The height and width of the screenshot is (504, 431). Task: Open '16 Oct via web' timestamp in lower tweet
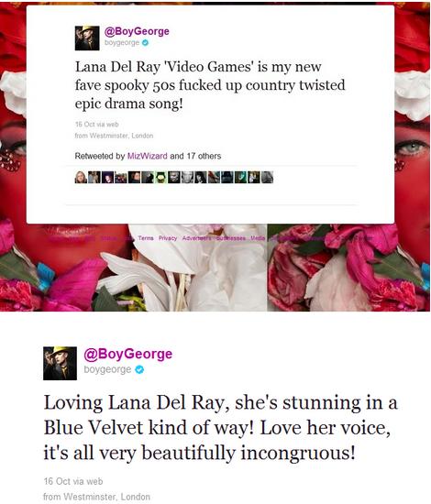click(x=73, y=481)
